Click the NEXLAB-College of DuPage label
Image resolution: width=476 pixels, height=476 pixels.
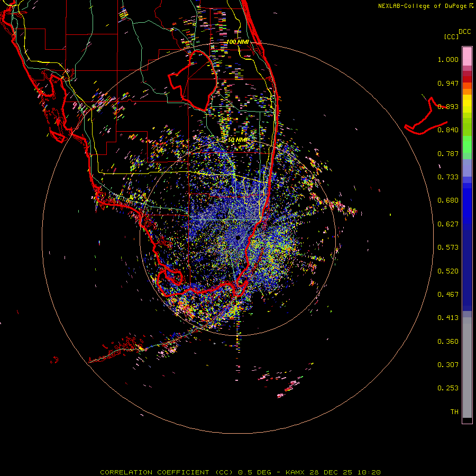click(422, 6)
